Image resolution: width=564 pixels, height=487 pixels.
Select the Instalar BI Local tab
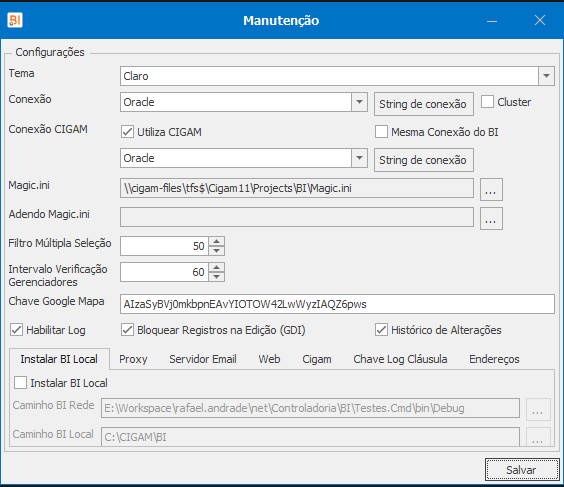pos(59,359)
